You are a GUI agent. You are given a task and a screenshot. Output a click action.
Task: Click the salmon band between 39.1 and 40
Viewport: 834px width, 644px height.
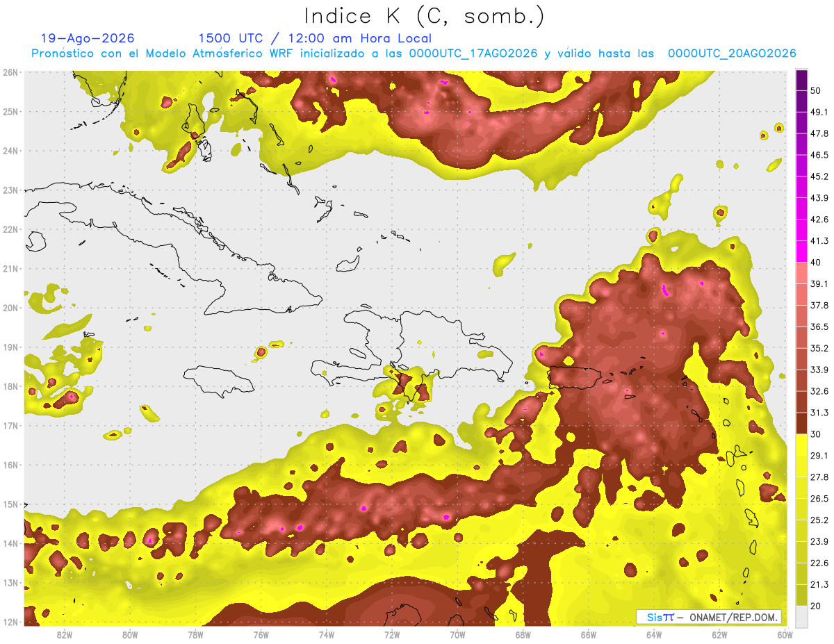(801, 273)
